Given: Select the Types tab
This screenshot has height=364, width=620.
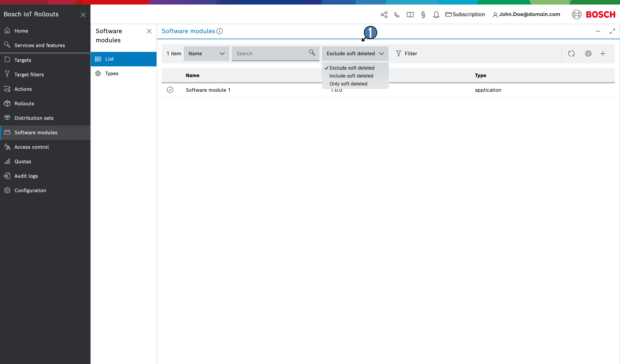Looking at the screenshot, I should tap(123, 74).
